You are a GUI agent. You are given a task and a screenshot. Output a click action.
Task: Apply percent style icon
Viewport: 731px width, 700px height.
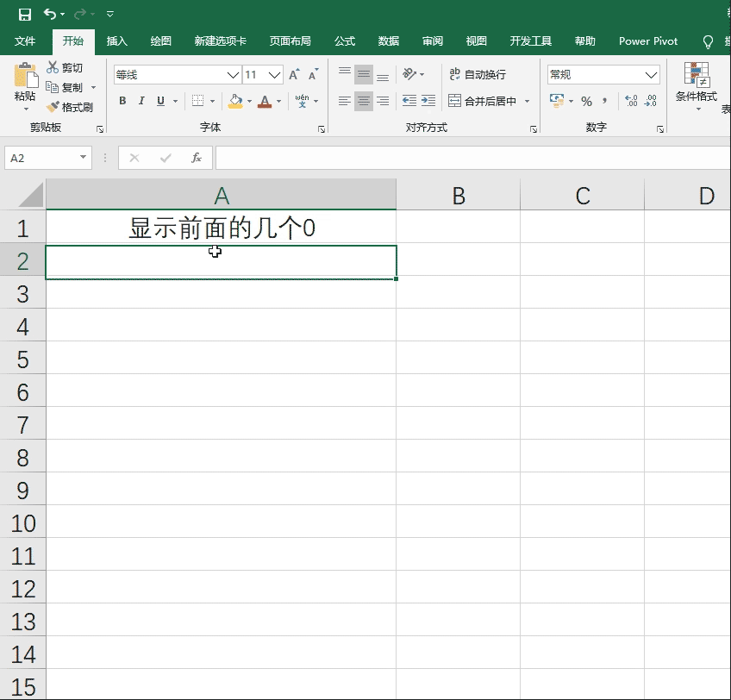point(586,101)
